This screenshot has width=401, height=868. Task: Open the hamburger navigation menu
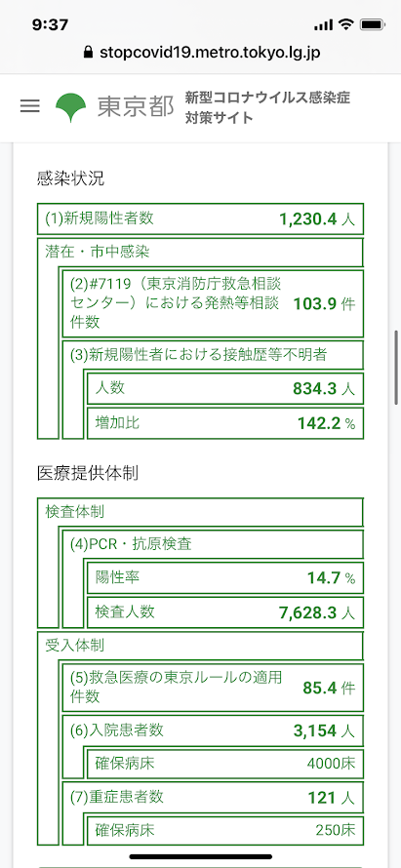point(29,106)
